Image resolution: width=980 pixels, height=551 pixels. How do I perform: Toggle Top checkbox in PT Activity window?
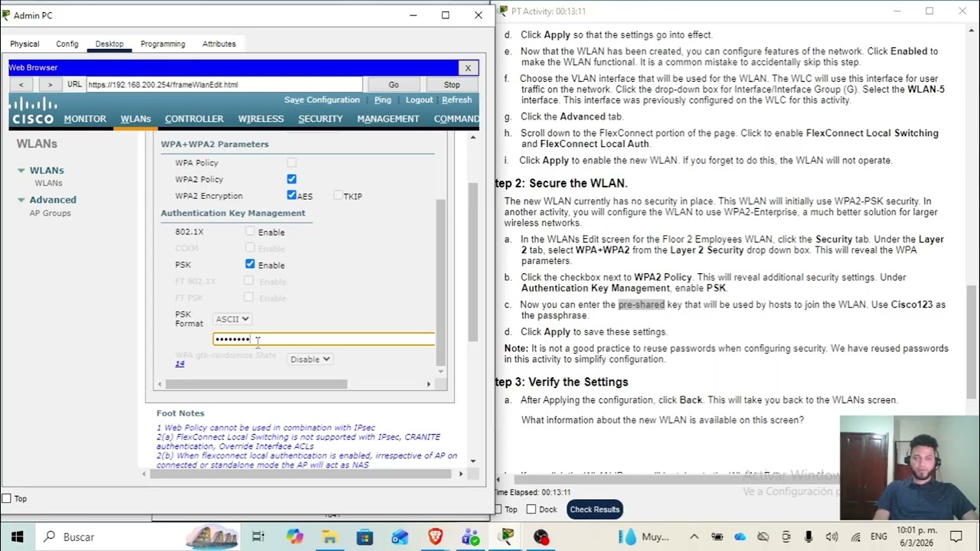pyautogui.click(x=498, y=510)
